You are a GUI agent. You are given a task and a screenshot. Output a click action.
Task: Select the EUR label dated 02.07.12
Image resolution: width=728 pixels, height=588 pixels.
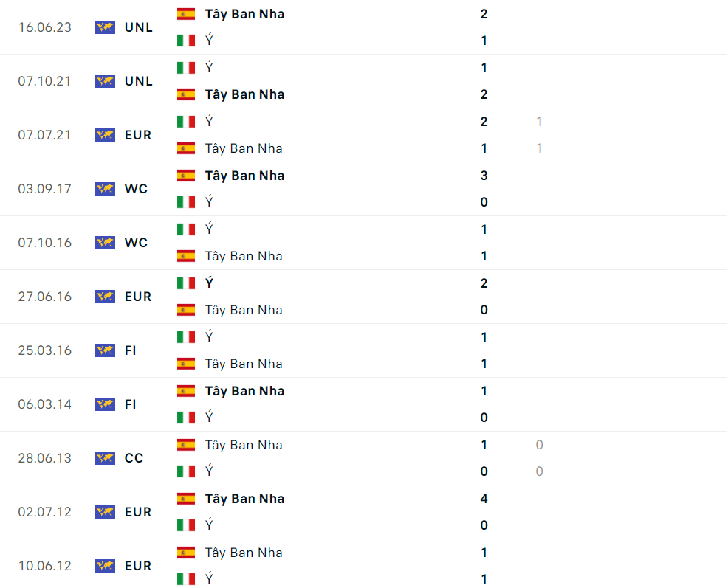tap(138, 512)
